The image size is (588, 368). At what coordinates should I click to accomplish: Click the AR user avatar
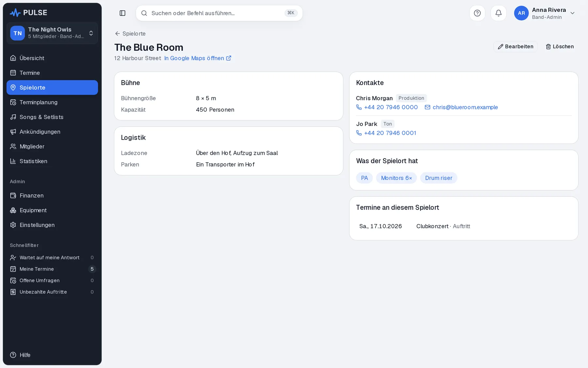pos(521,13)
